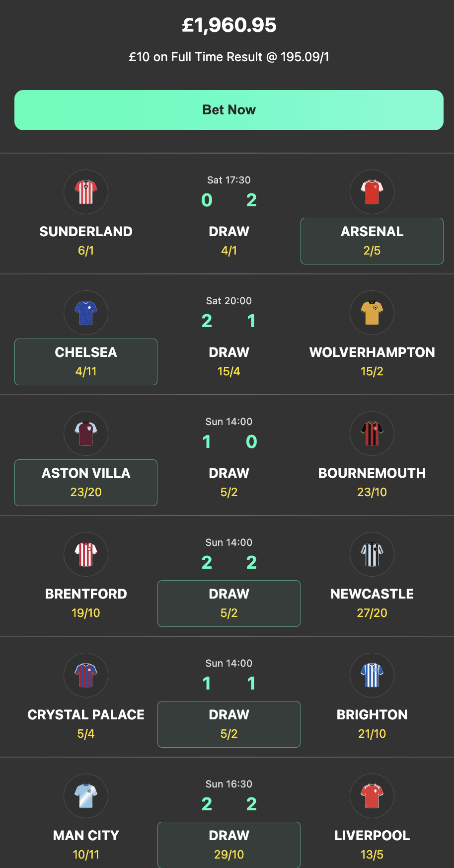Click the Aston Villa crest icon

(x=85, y=434)
